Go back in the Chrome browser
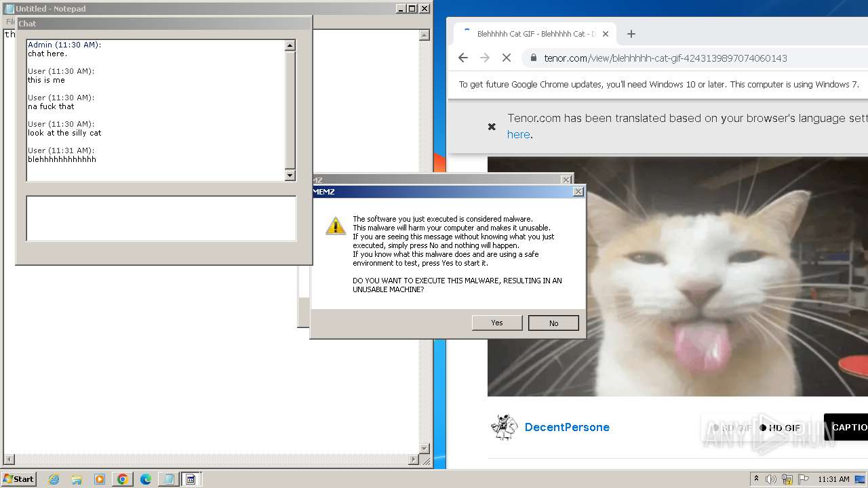This screenshot has width=868, height=488. [x=463, y=58]
